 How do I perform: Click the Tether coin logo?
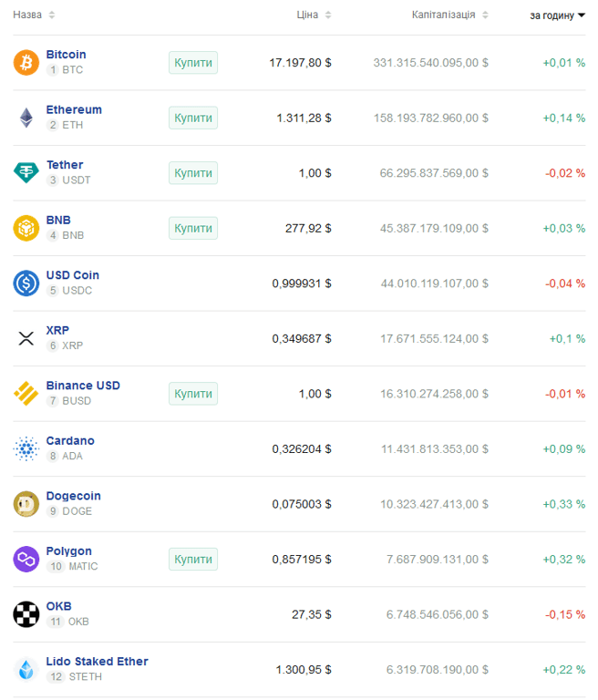click(26, 172)
